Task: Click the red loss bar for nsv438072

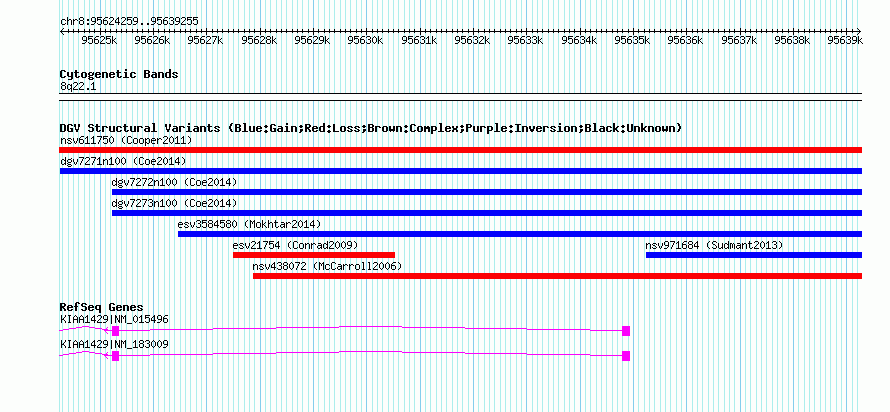Action: point(557,276)
